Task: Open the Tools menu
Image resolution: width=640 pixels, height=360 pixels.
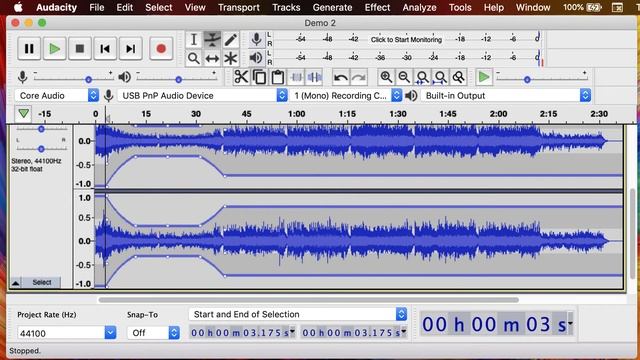Action: [460, 7]
